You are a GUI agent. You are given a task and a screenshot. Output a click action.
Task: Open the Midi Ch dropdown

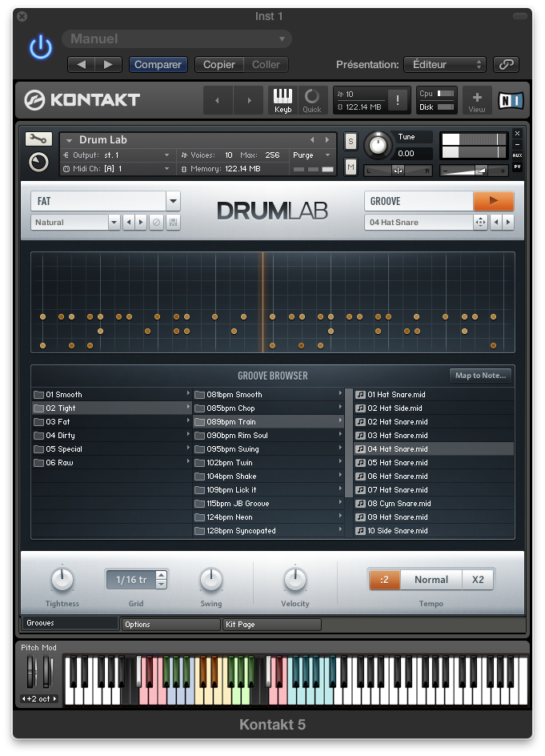pyautogui.click(x=116, y=169)
